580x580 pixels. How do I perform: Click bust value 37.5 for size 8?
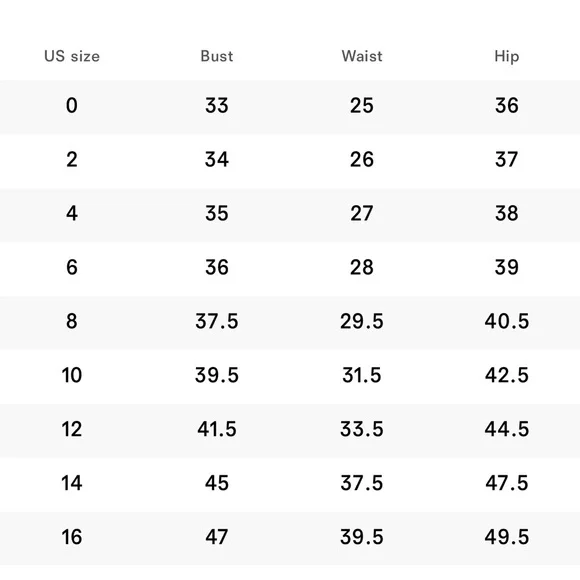coord(217,321)
